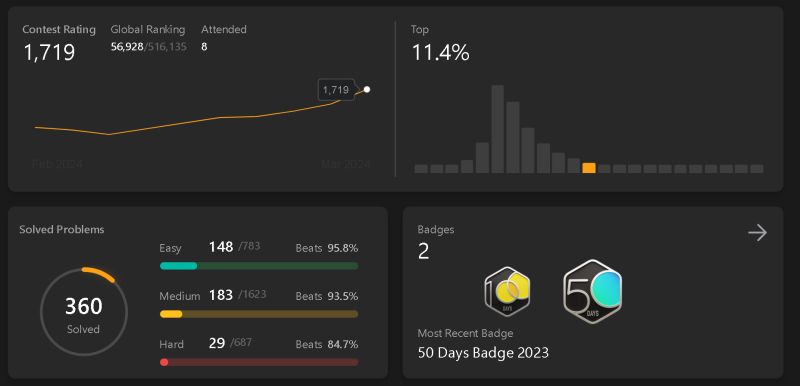The image size is (800, 386).
Task: Open the 10 Days badge icon
Action: pos(507,292)
